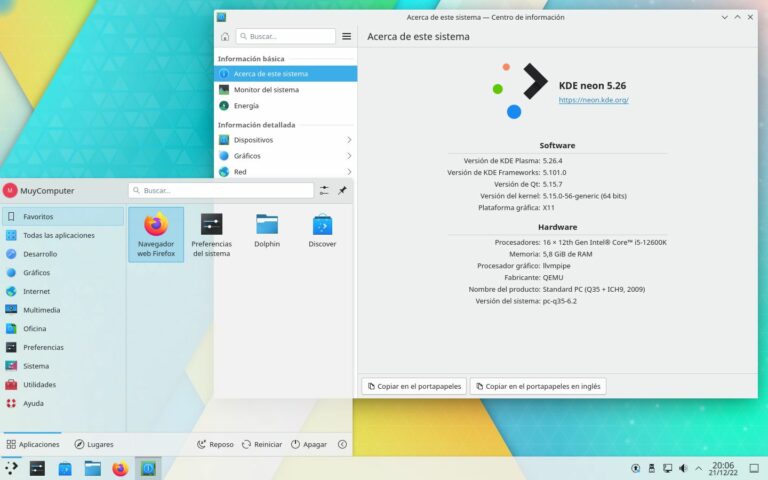Click Copiar en el portapapeles button
Image resolution: width=768 pixels, height=480 pixels.
[x=414, y=386]
